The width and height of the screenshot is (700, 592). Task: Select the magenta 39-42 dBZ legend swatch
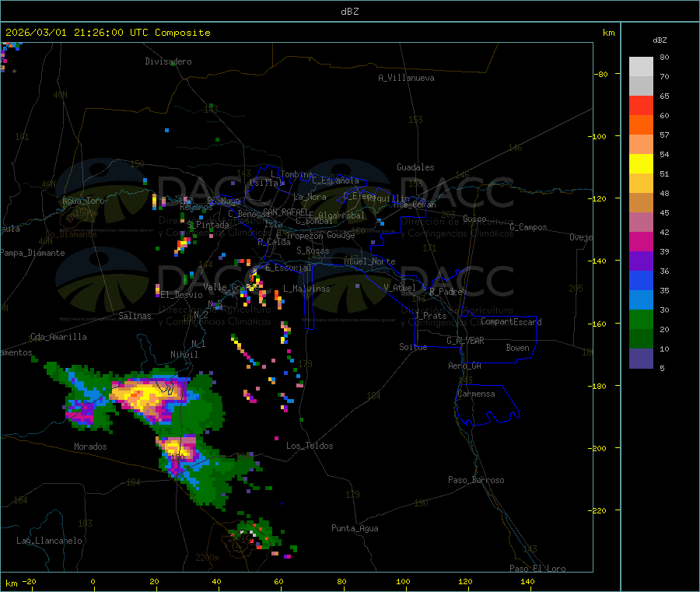coord(641,241)
